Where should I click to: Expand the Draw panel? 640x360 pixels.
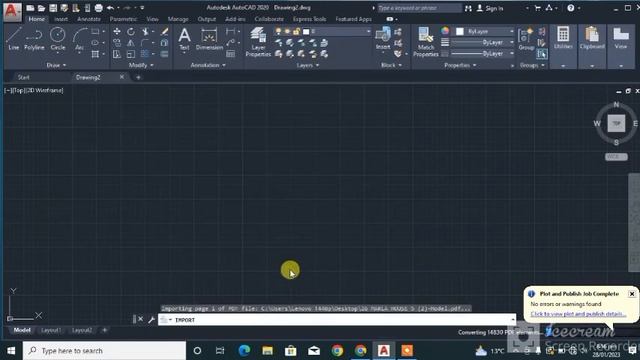click(56, 65)
